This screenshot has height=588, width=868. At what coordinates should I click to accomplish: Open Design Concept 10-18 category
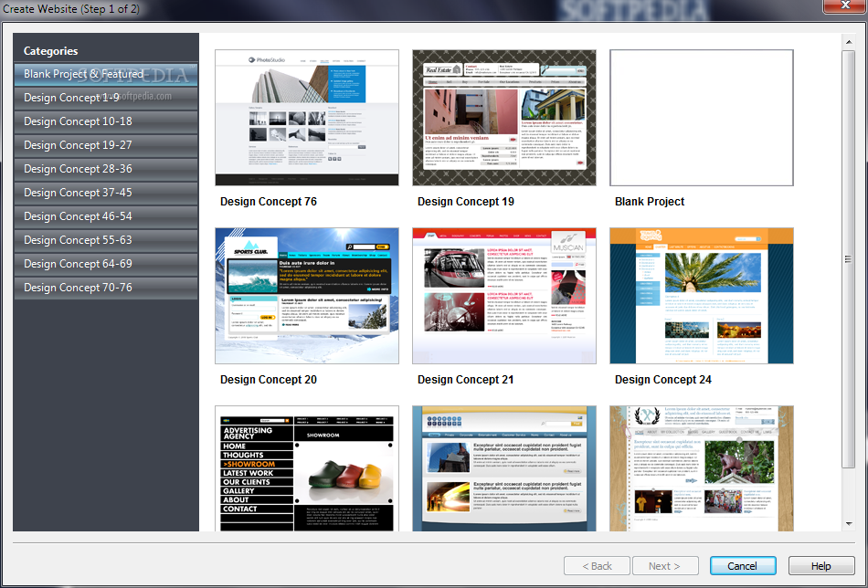106,121
